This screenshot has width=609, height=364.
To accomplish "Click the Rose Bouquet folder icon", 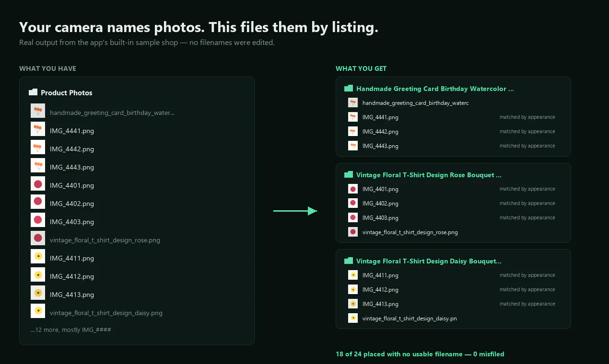I will [x=349, y=175].
